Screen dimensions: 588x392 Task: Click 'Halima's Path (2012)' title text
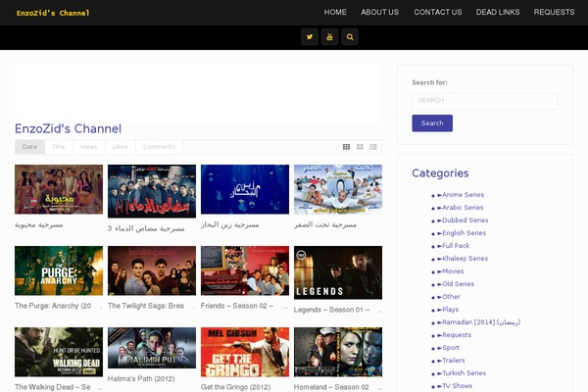(141, 378)
